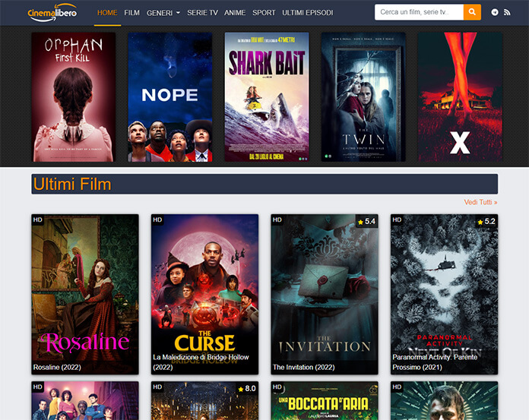This screenshot has height=420, width=529.
Task: Click the 5.2 star rating on Paranormal Activity
Action: pyautogui.click(x=486, y=222)
